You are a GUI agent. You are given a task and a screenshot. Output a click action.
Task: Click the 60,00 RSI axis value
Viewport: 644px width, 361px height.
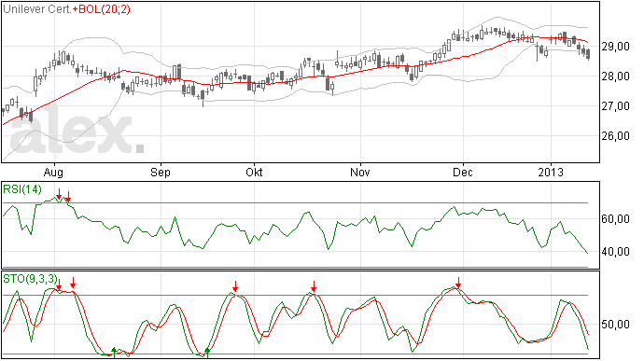[x=615, y=219]
